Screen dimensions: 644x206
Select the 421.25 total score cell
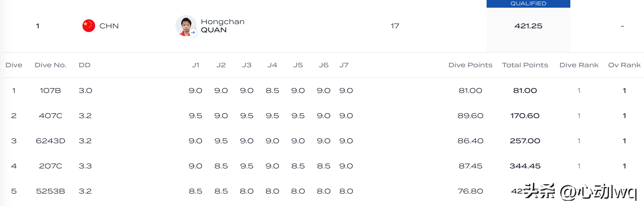pos(528,26)
